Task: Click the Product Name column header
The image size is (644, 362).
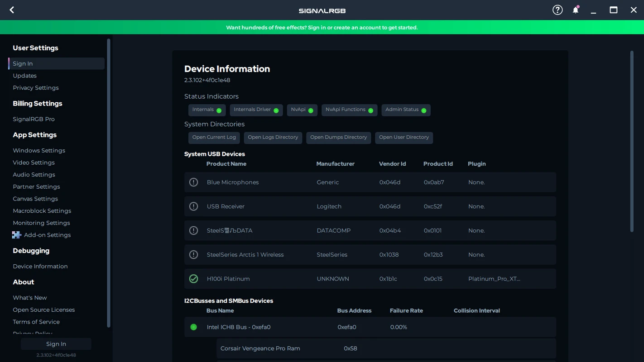Action: [226, 164]
